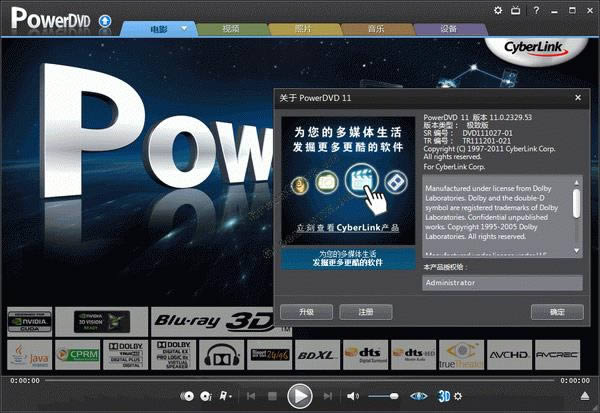Click the Play button in the control bar
Image resolution: width=600 pixels, height=413 pixels.
(x=299, y=395)
